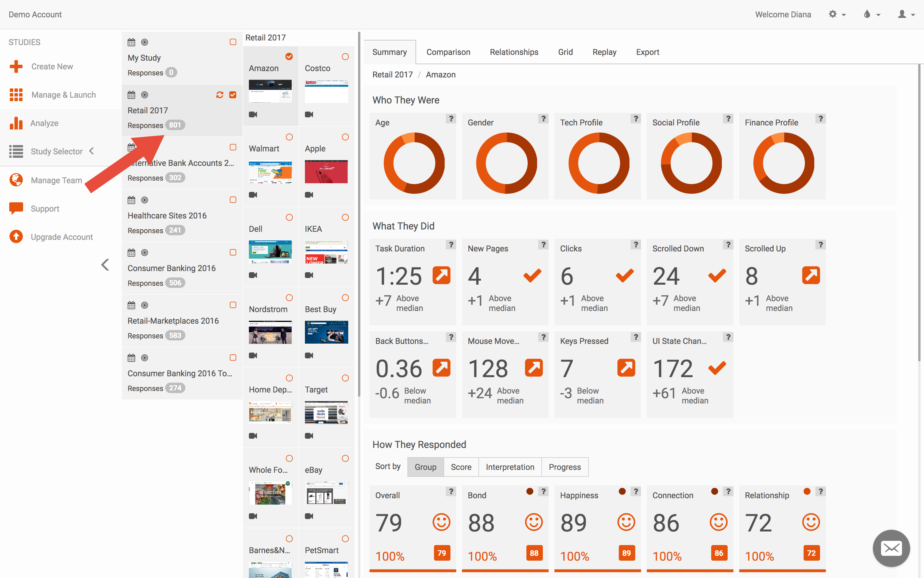Click the Relationship color dot
The height and width of the screenshot is (578, 924).
[x=807, y=491]
